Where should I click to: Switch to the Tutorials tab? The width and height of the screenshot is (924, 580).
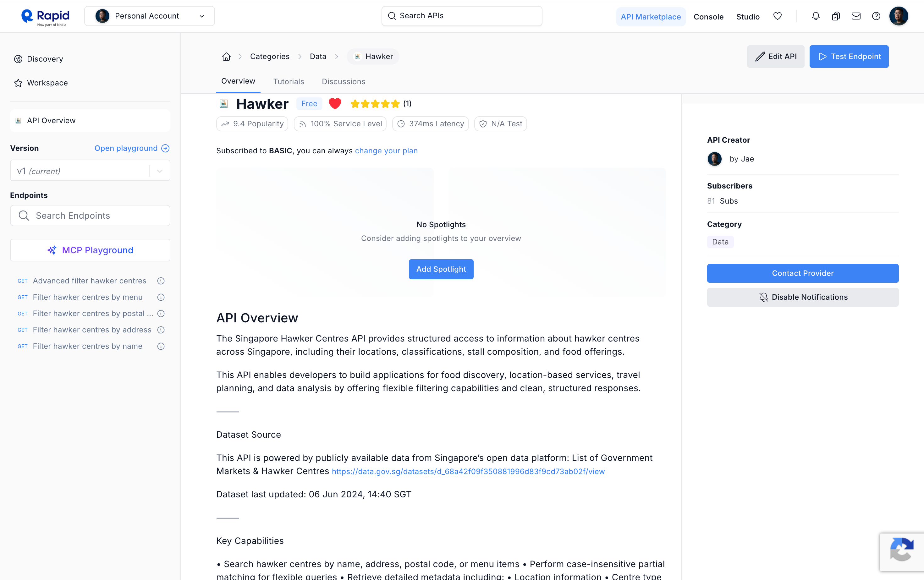[x=288, y=81]
